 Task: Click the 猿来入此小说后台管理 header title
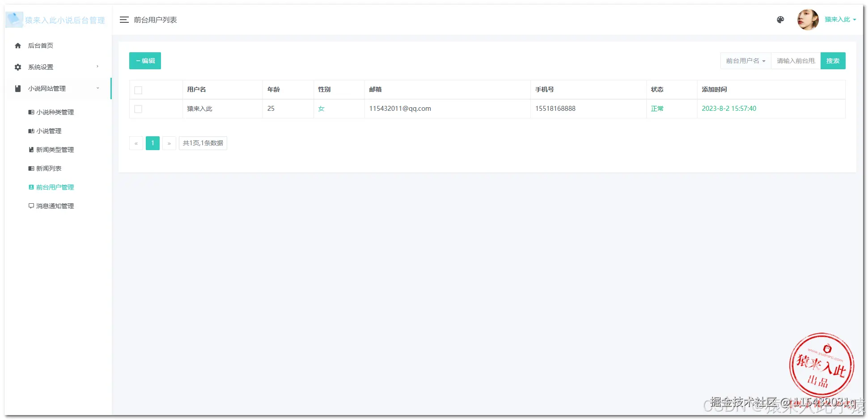click(65, 20)
